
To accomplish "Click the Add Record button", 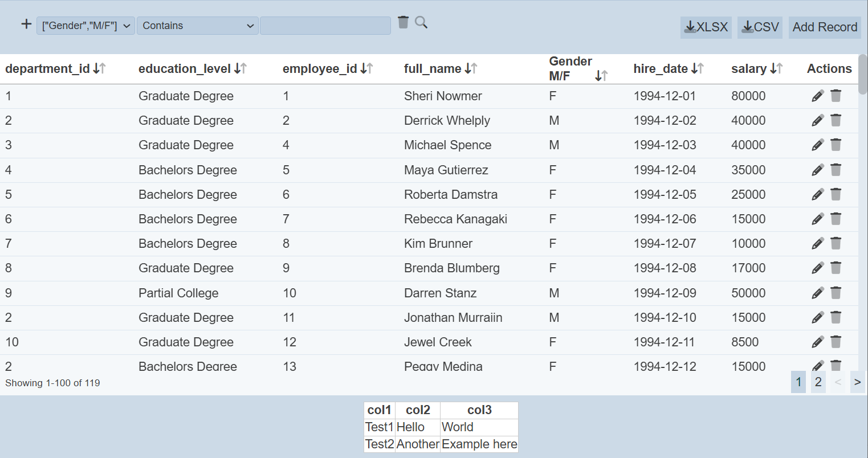I will (x=824, y=27).
